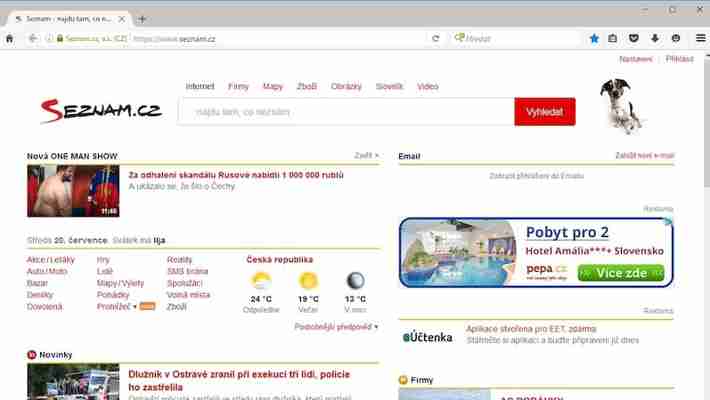This screenshot has height=400, width=710.
Task: Open the Mapy/Výlety link
Action: click(120, 283)
